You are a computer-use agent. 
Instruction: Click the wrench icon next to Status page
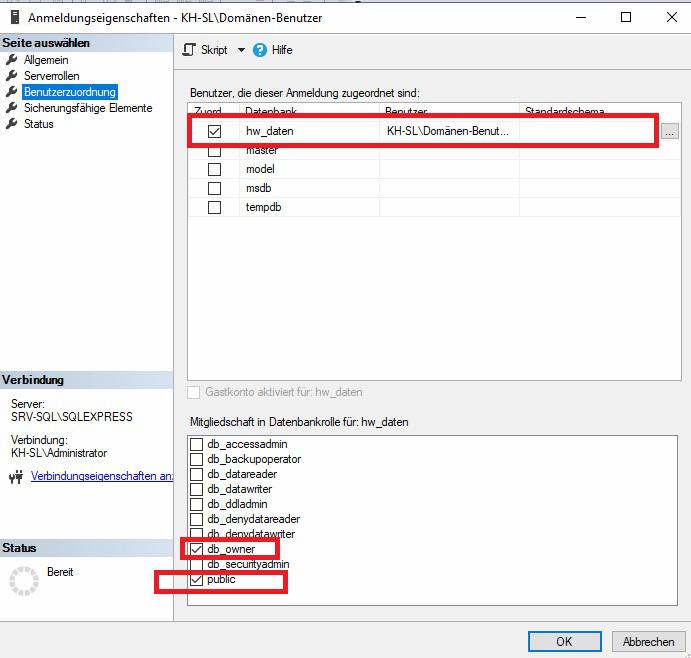(13, 124)
